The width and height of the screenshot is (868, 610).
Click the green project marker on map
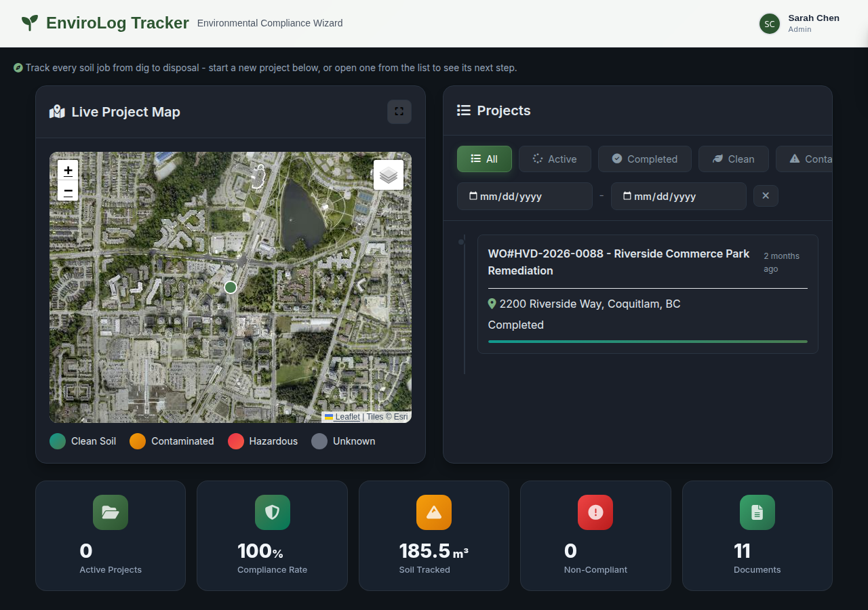[231, 287]
